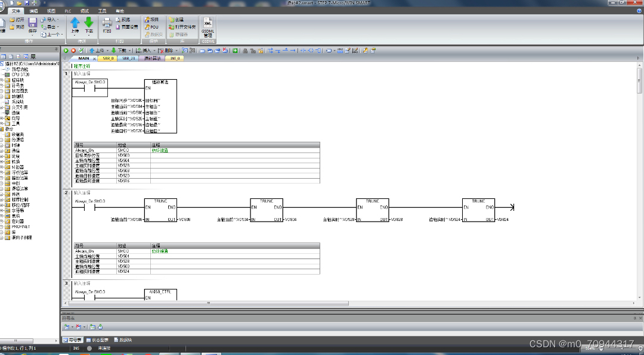Select CPU ST20 in project tree
644x355 pixels.
20,74
